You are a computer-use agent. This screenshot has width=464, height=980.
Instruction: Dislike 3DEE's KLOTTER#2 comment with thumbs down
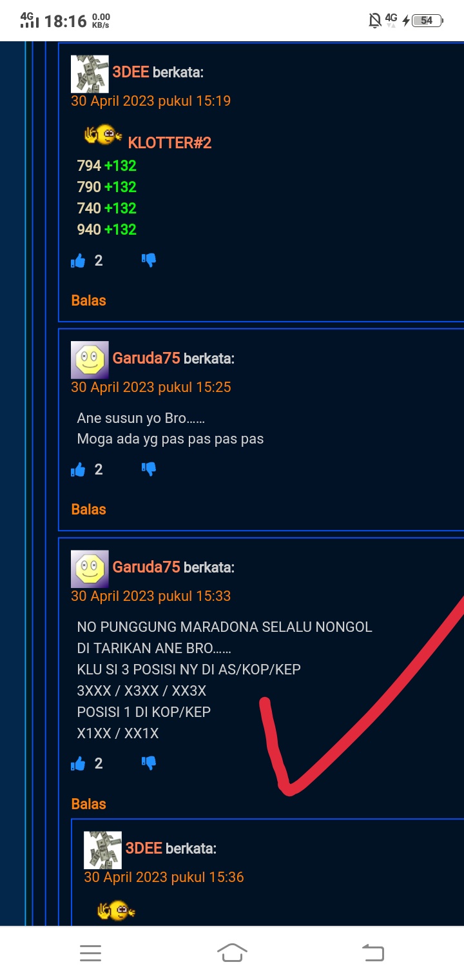point(149,260)
